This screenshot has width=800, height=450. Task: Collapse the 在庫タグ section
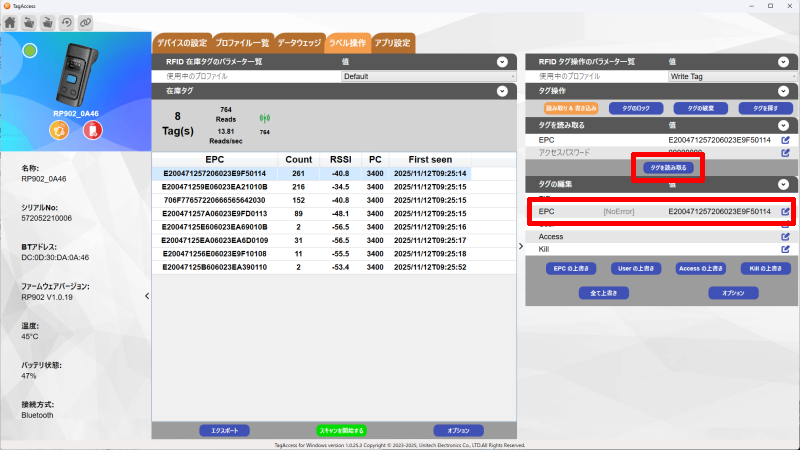click(502, 91)
